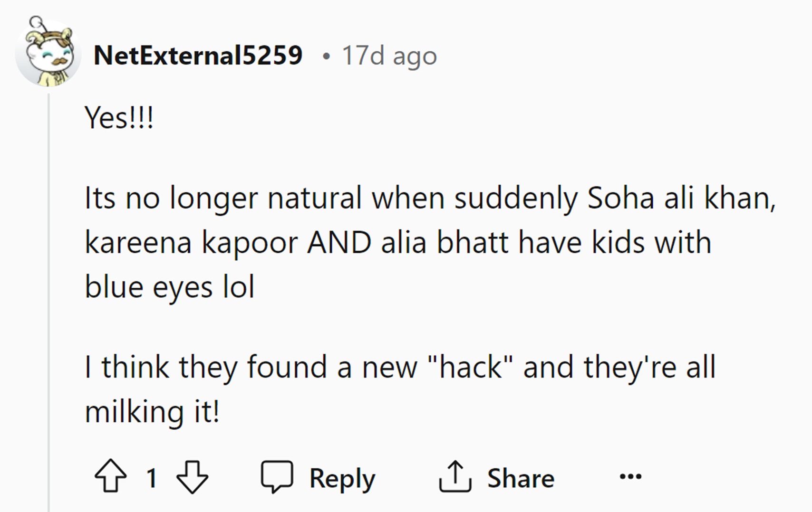
Task: Click the speech bubble reply icon
Action: pyautogui.click(x=277, y=476)
